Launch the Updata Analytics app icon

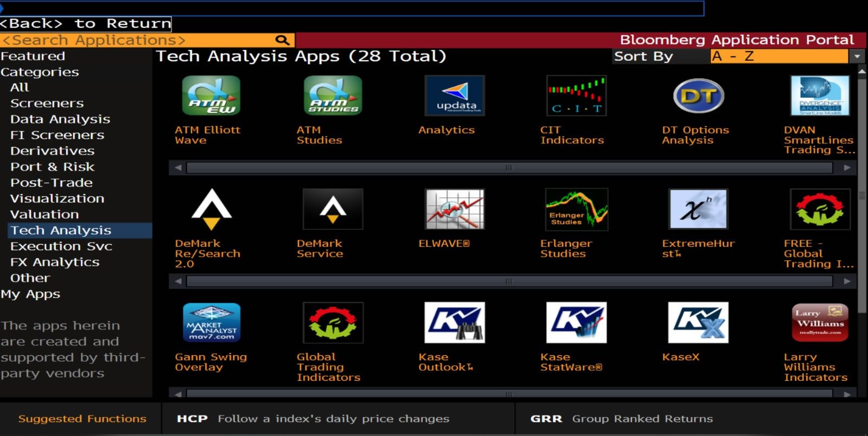pyautogui.click(x=455, y=95)
